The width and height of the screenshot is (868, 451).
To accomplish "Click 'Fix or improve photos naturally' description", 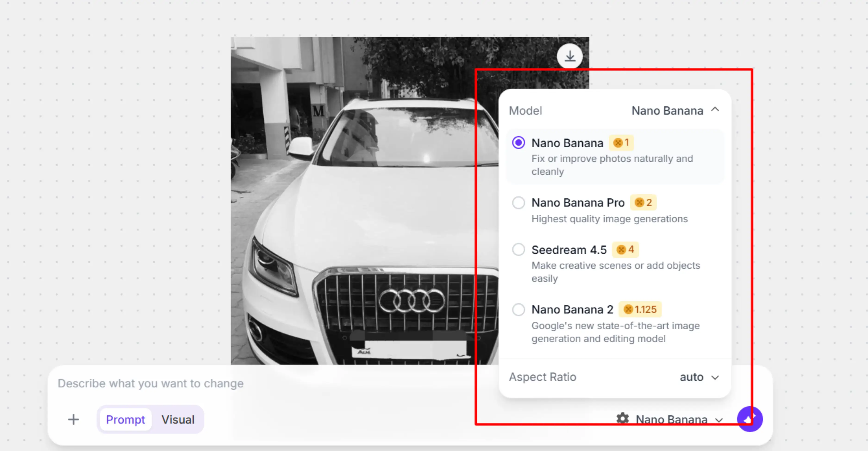I will click(612, 165).
